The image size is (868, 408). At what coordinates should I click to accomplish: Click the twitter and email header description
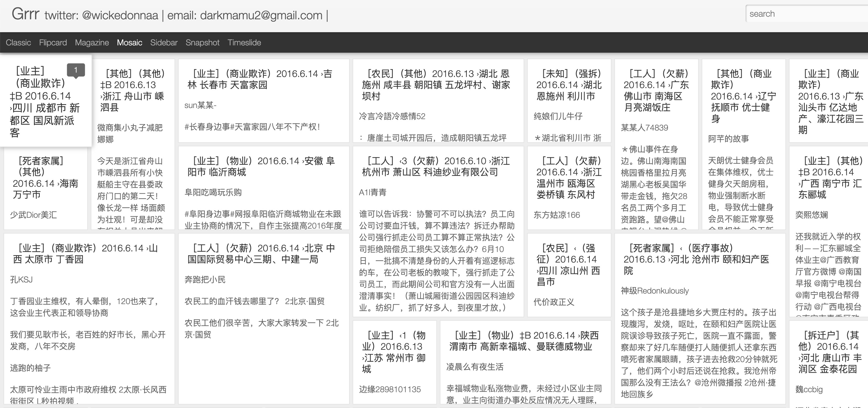coord(186,15)
